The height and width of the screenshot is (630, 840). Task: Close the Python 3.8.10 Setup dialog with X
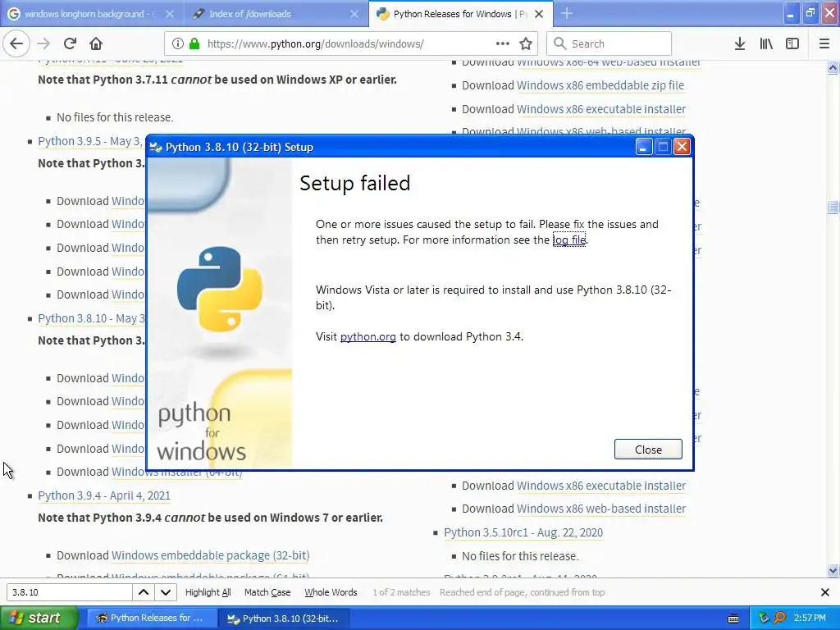coord(682,146)
